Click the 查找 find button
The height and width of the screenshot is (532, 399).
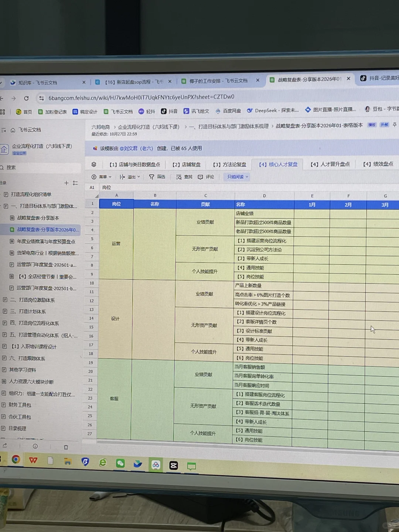[184, 177]
